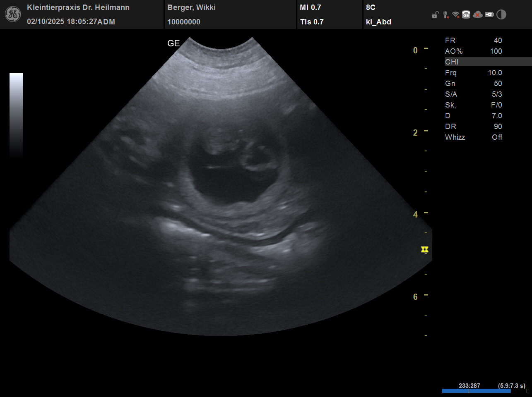Viewport: 532px width, 397px height.
Task: Select the Gn 50 gain parameter
Action: click(x=473, y=84)
